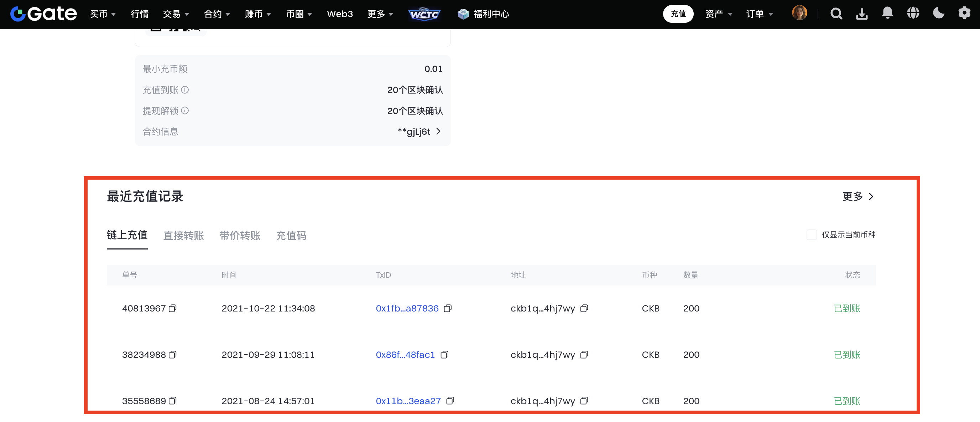Open the user avatar profile
The image size is (980, 422).
click(799, 13)
